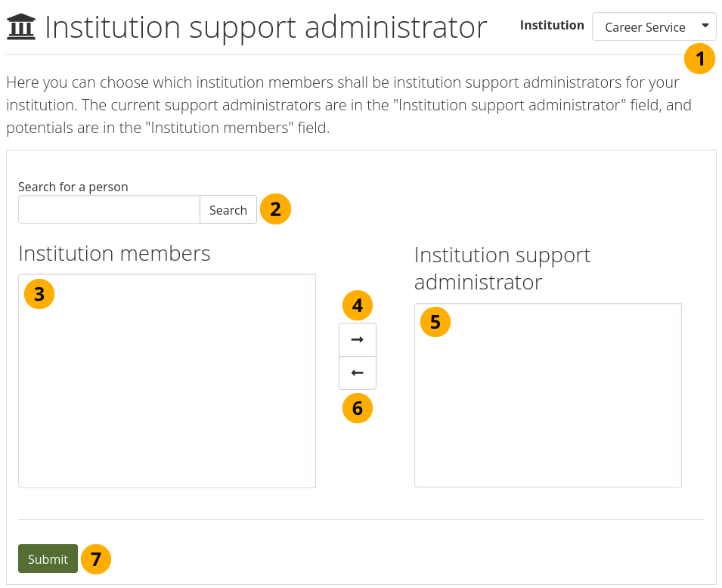Click the orange callout badge number 2
This screenshot has width=722, height=588.
pyautogui.click(x=275, y=209)
